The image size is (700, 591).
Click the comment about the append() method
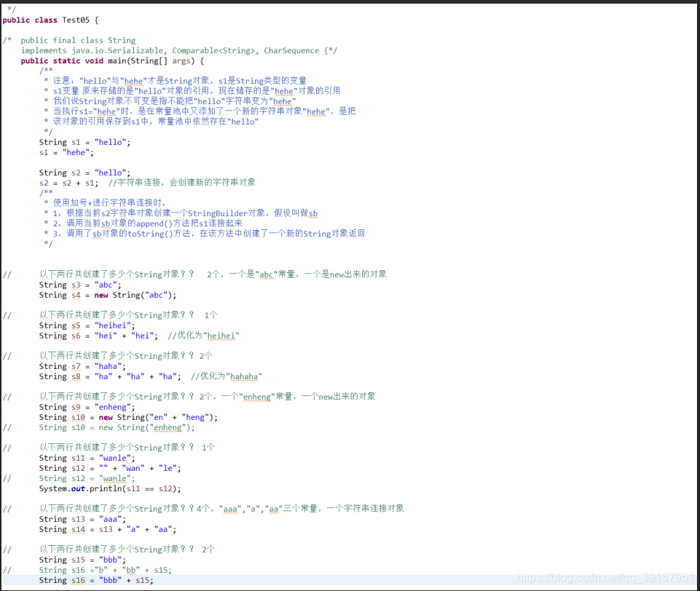[x=143, y=223]
